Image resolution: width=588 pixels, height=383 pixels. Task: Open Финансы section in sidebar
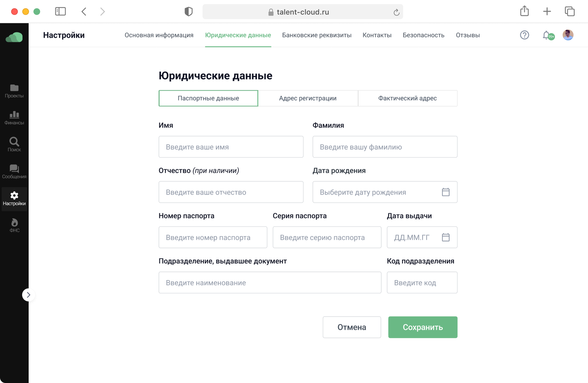tap(14, 118)
